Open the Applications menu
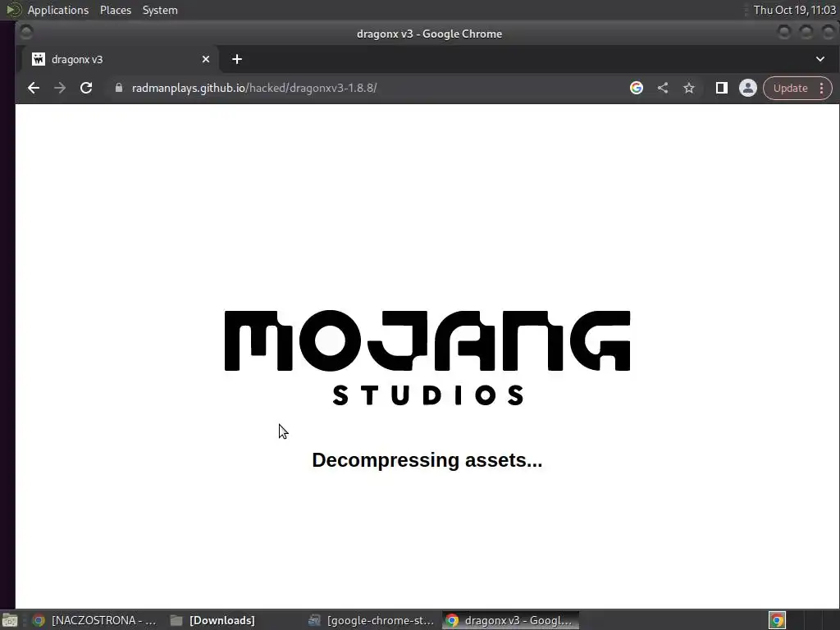Screen dimensions: 840x630 point(58,10)
